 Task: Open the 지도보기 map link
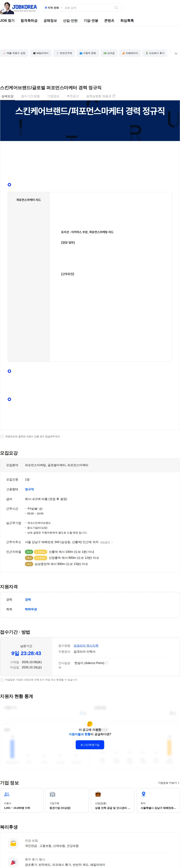click(x=105, y=542)
